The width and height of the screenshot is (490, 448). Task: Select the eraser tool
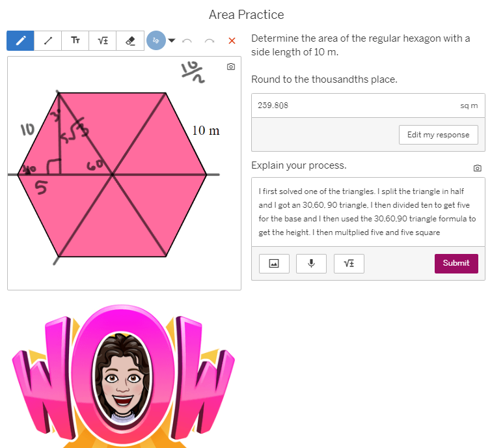(130, 40)
